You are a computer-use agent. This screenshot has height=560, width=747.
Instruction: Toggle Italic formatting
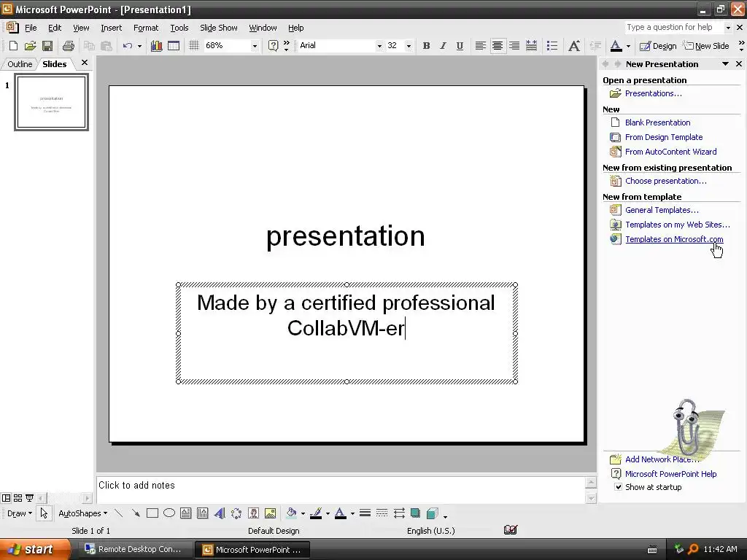tap(443, 46)
